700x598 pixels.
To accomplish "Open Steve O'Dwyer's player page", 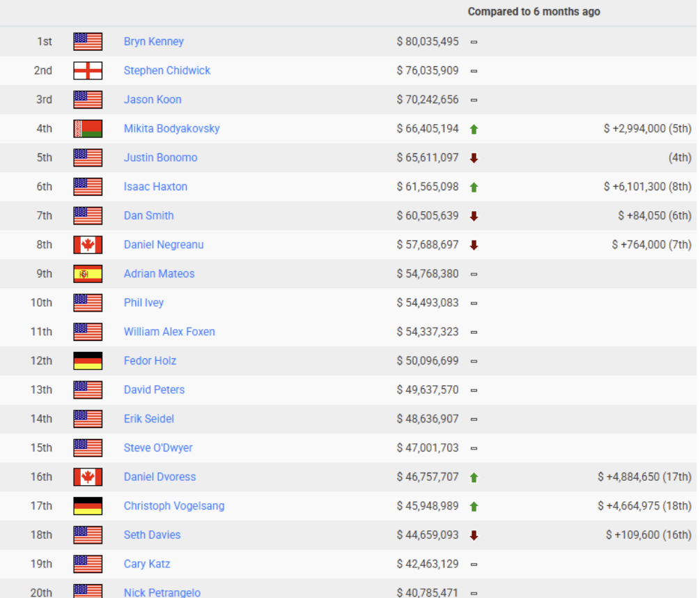I will point(158,447).
